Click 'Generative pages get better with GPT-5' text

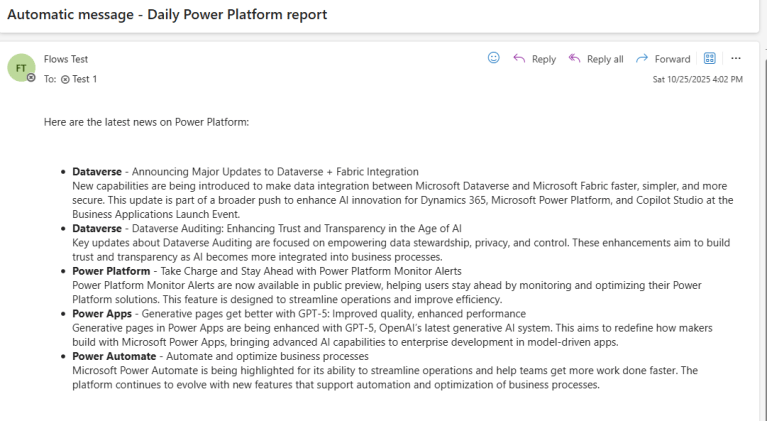pos(334,313)
